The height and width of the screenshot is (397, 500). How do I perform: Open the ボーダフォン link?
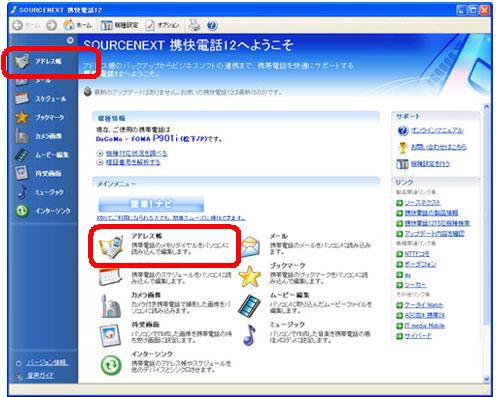click(421, 264)
